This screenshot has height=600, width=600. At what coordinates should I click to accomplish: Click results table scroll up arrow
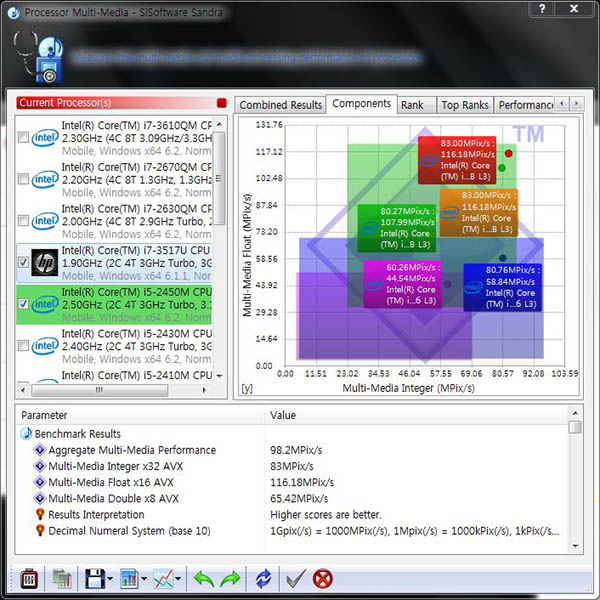pos(575,413)
